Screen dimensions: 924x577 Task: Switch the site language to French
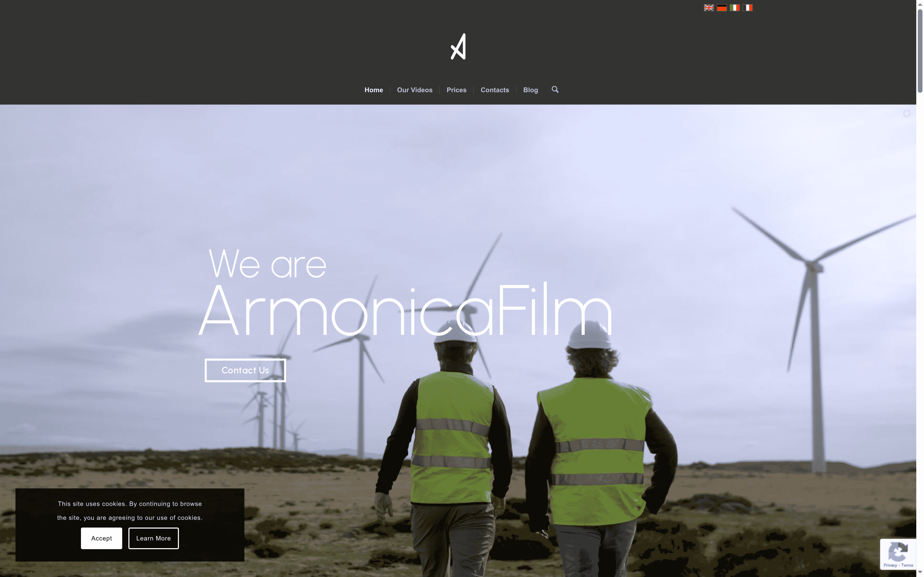(747, 7)
